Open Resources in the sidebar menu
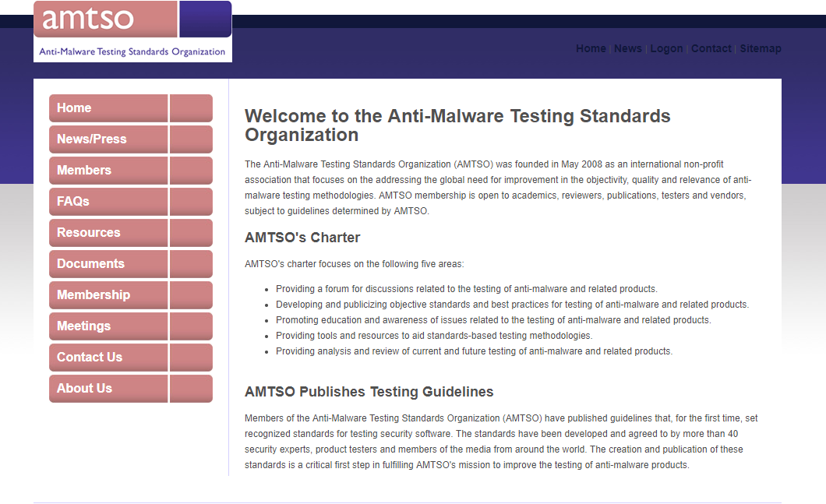Screen dimensions: 826x504 coord(131,232)
